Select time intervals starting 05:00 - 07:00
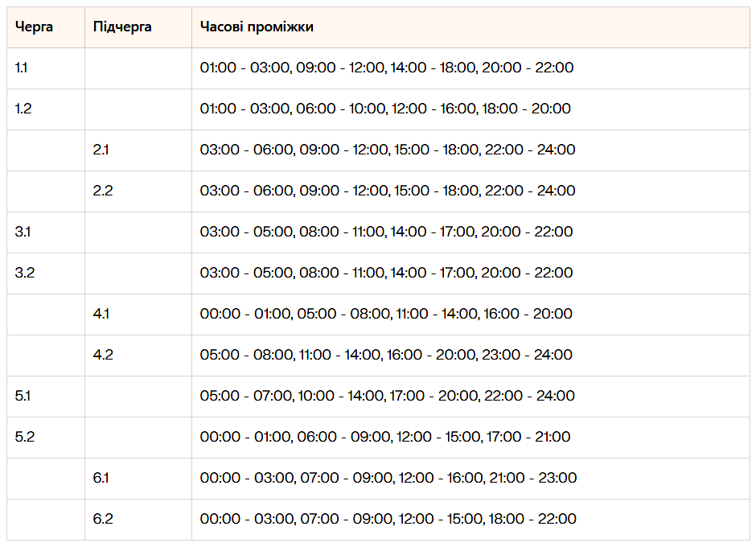This screenshot has width=756, height=547. [x=387, y=396]
